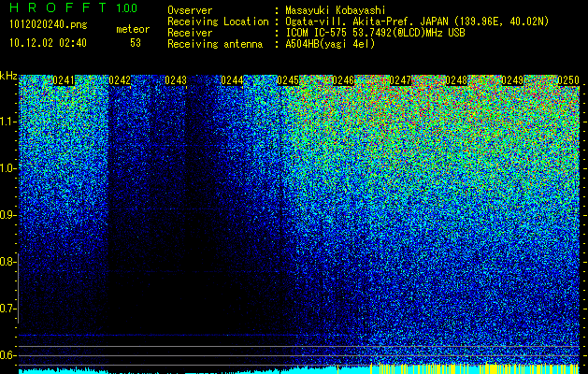The width and height of the screenshot is (588, 374).
Task: Click the Receiver field label
Action: point(190,33)
